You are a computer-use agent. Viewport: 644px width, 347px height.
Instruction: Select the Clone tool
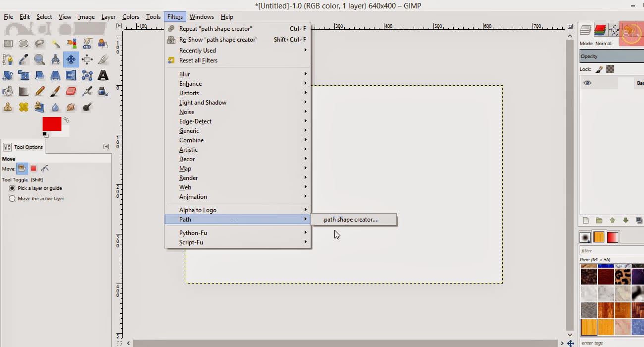(x=7, y=107)
